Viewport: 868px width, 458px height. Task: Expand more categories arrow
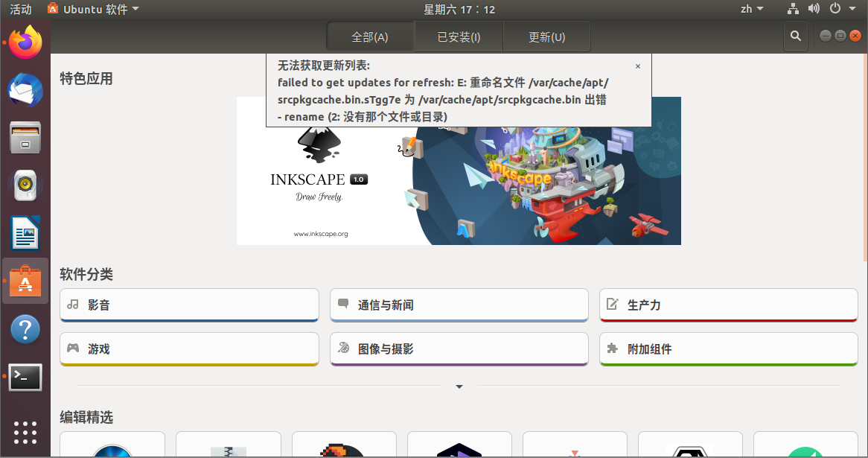(x=459, y=387)
